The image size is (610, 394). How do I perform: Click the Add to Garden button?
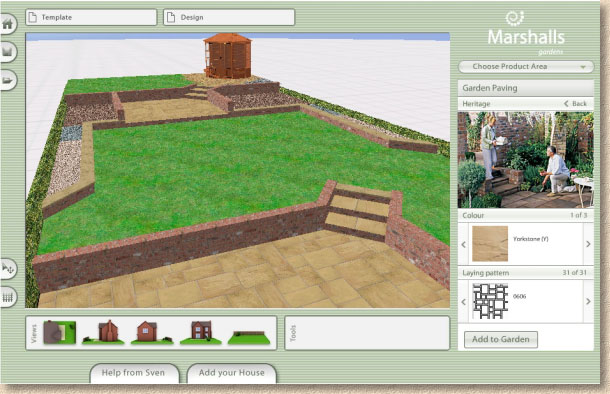tap(501, 339)
